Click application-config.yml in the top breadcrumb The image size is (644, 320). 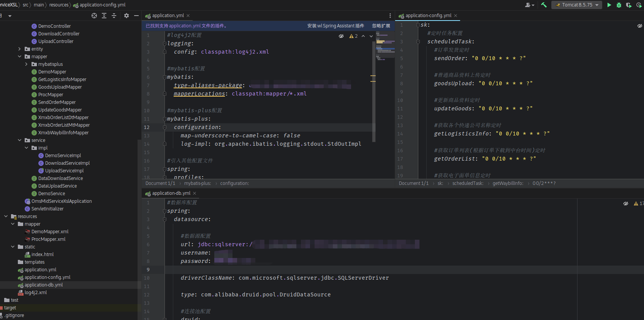tap(102, 5)
